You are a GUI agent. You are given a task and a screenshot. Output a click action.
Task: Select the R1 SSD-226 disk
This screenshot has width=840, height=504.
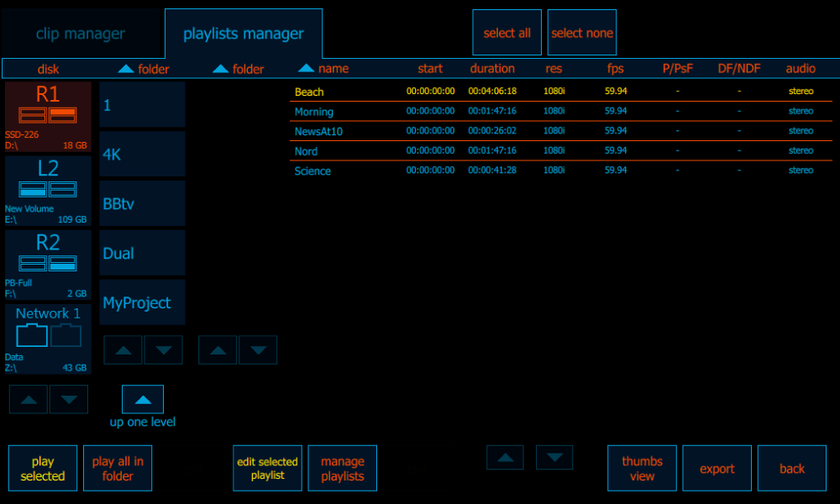[x=48, y=117]
